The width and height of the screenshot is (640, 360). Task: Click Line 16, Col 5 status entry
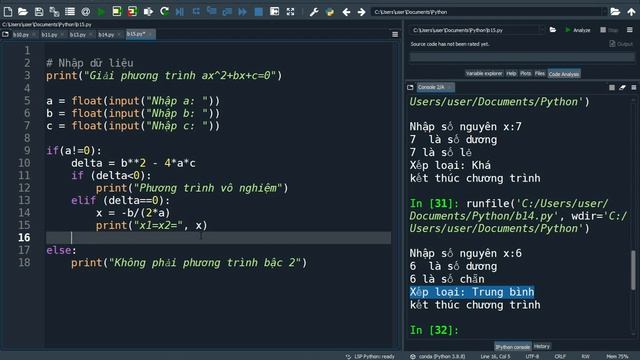(495, 356)
